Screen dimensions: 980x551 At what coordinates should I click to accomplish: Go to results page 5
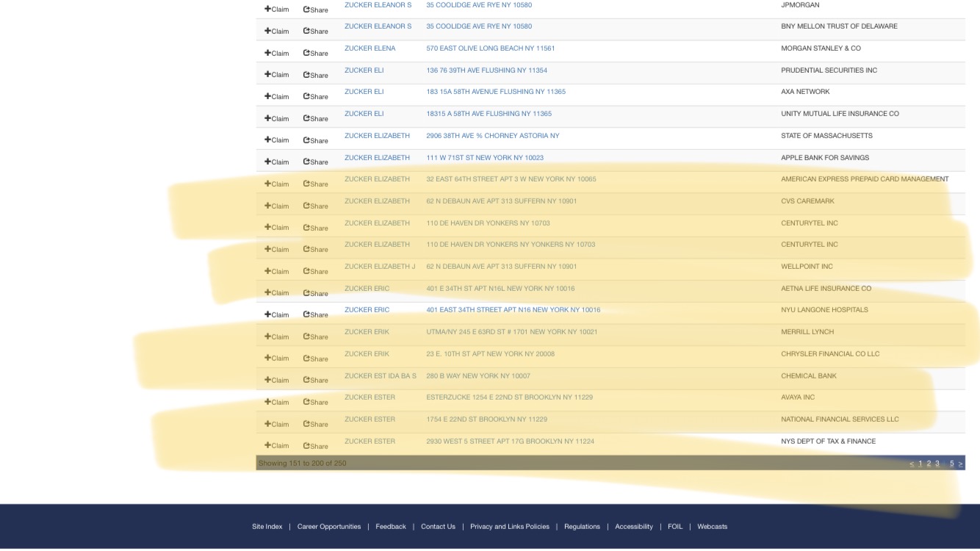point(951,464)
